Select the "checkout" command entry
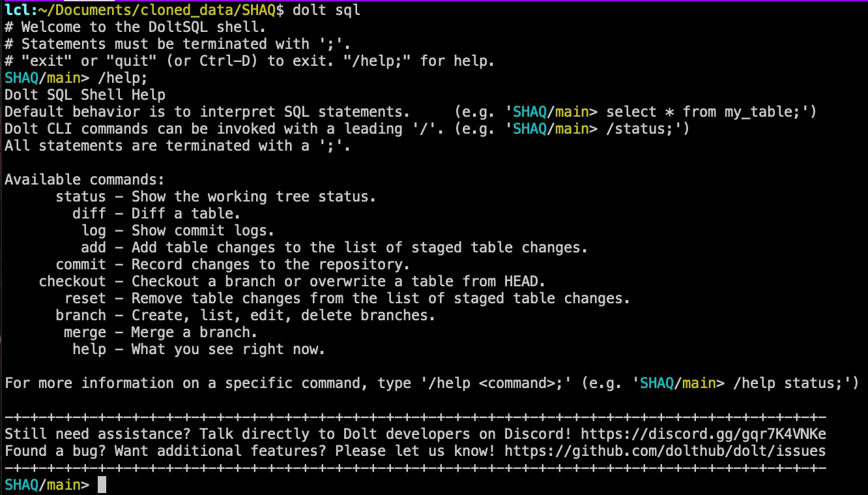Viewport: 868px width, 495px height. [72, 281]
